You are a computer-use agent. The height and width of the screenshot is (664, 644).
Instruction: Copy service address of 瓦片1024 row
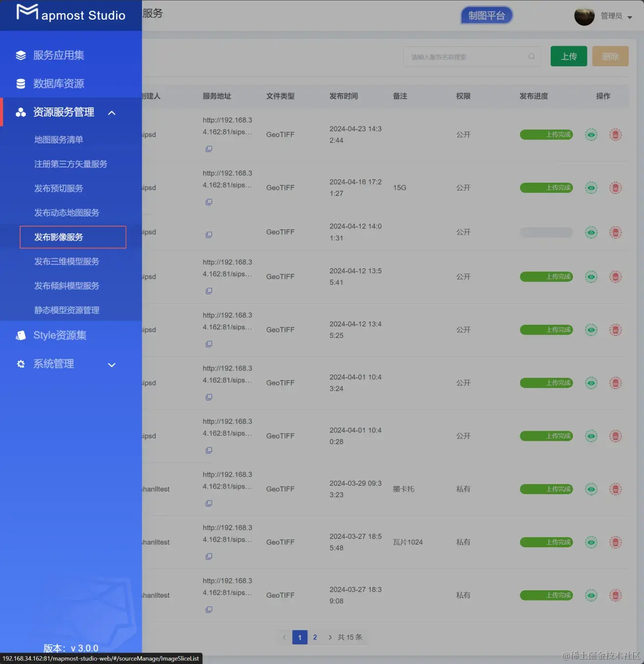209,556
